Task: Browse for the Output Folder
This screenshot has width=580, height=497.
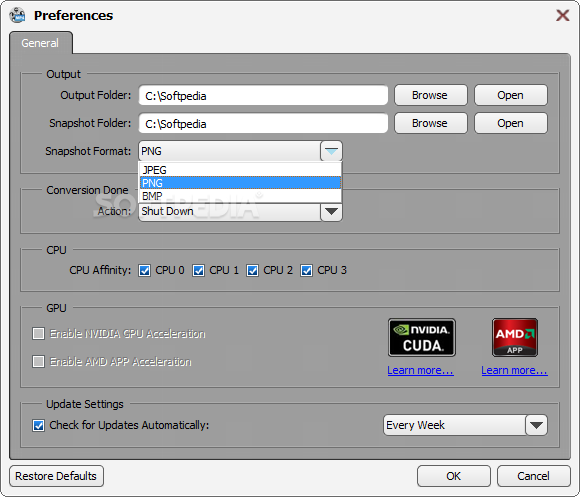Action: click(431, 95)
